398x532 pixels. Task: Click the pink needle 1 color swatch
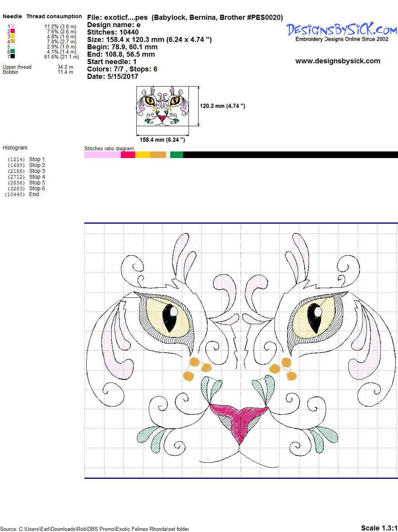click(13, 26)
